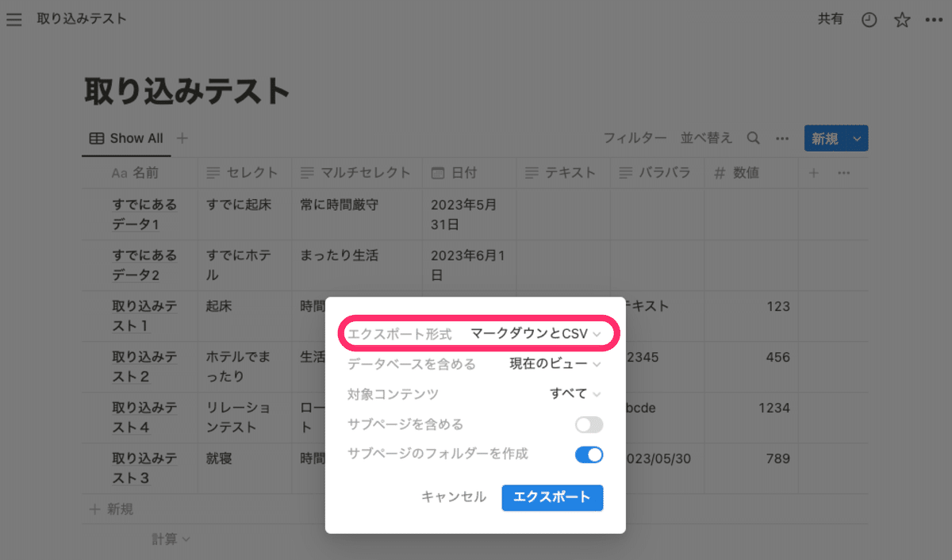952x560 pixels.
Task: Click the エクスポート button
Action: pos(552,498)
